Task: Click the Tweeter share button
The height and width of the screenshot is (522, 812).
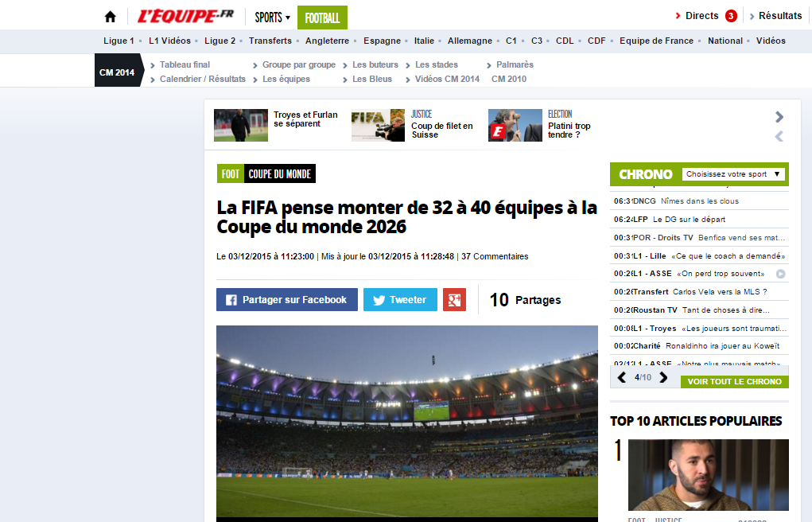Action: [x=400, y=300]
